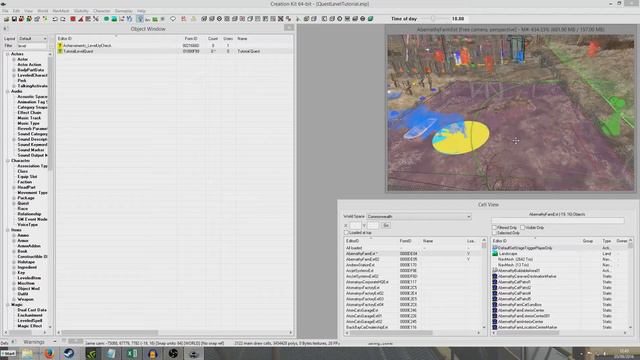Image resolution: width=640 pixels, height=360 pixels.
Task: Adjust the Time of day slider
Action: pyautogui.click(x=433, y=19)
